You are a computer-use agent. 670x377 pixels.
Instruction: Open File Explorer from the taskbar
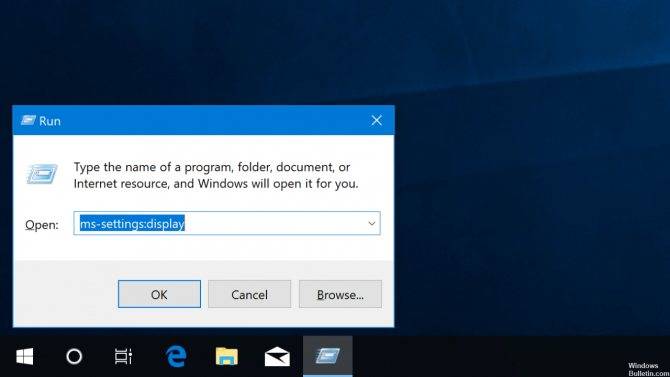click(226, 356)
